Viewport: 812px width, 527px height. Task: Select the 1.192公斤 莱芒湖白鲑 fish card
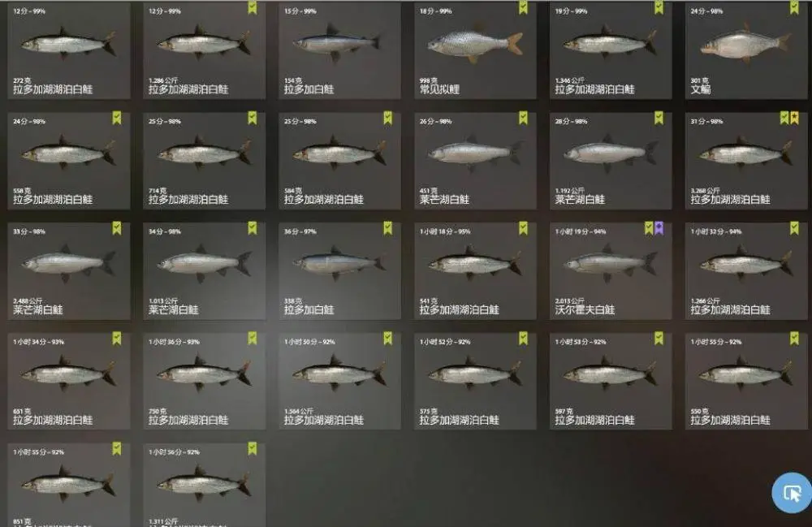coord(611,161)
